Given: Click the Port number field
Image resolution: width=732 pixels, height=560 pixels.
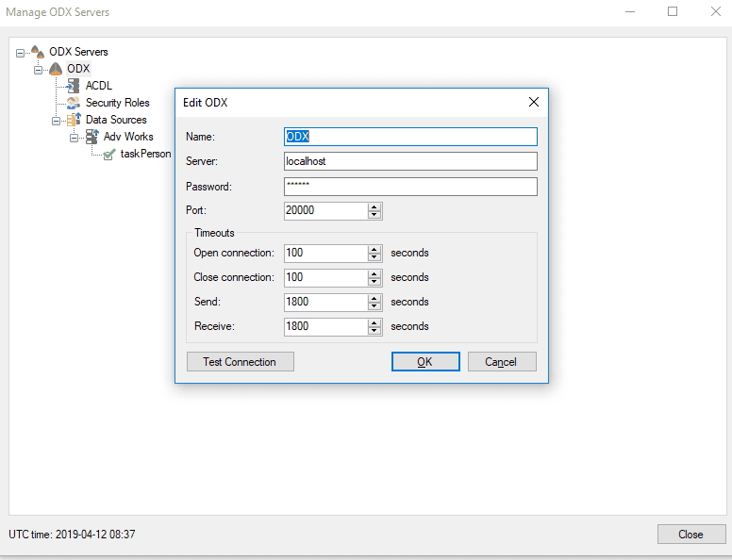Looking at the screenshot, I should 325,210.
